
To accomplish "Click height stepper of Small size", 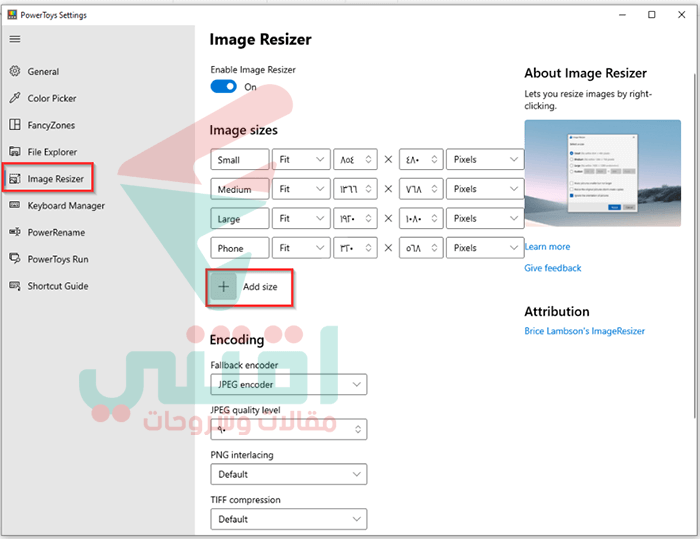I will [x=434, y=159].
